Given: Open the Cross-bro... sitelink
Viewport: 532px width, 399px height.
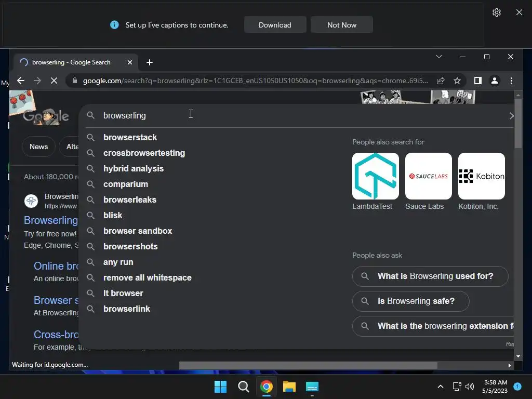Looking at the screenshot, I should click(56, 335).
